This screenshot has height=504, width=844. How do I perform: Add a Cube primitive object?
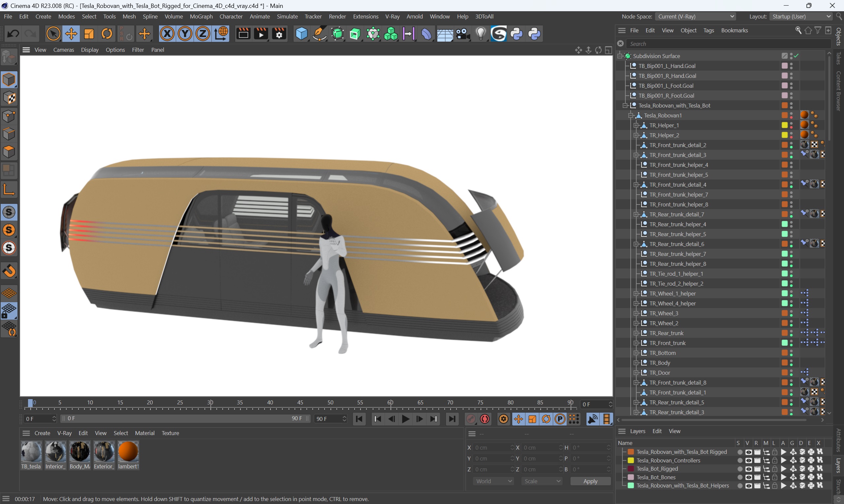[x=301, y=34]
